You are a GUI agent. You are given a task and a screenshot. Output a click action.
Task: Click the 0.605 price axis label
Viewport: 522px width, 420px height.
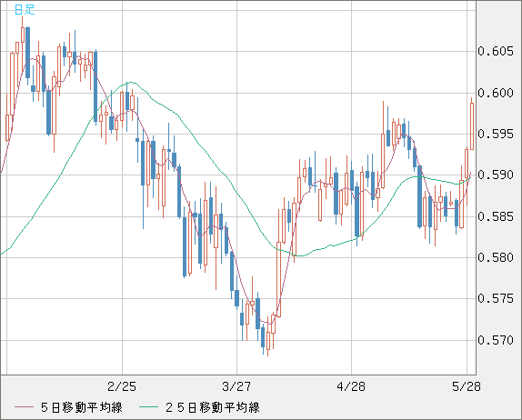point(496,51)
